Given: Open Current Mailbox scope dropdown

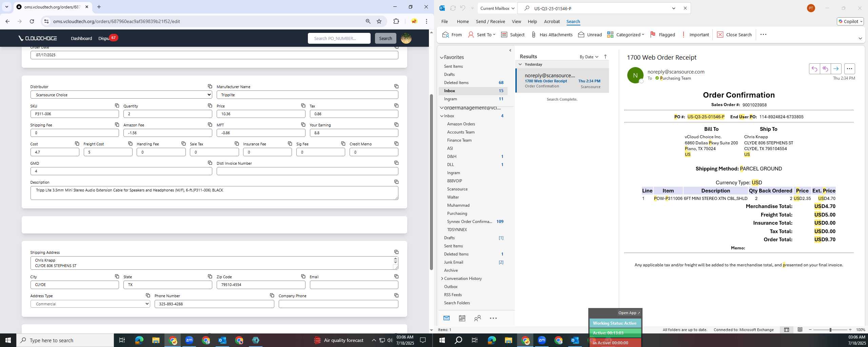Looking at the screenshot, I should 497,8.
